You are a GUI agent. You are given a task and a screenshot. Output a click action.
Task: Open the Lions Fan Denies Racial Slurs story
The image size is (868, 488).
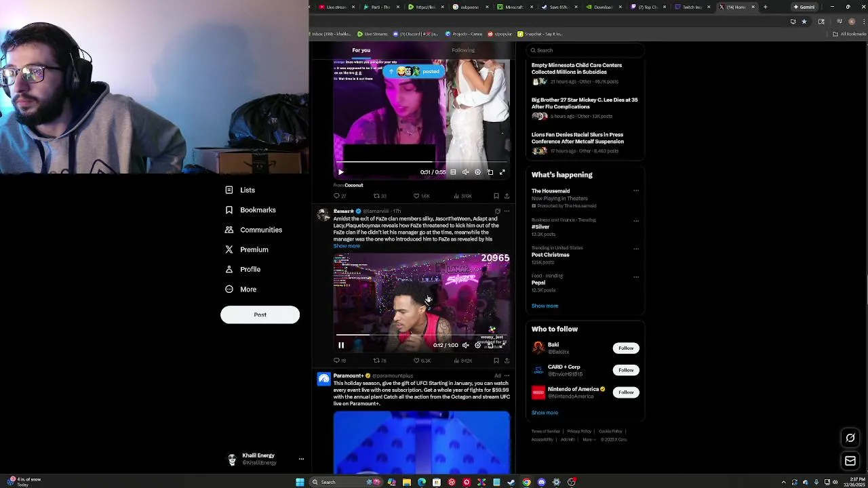pos(578,138)
